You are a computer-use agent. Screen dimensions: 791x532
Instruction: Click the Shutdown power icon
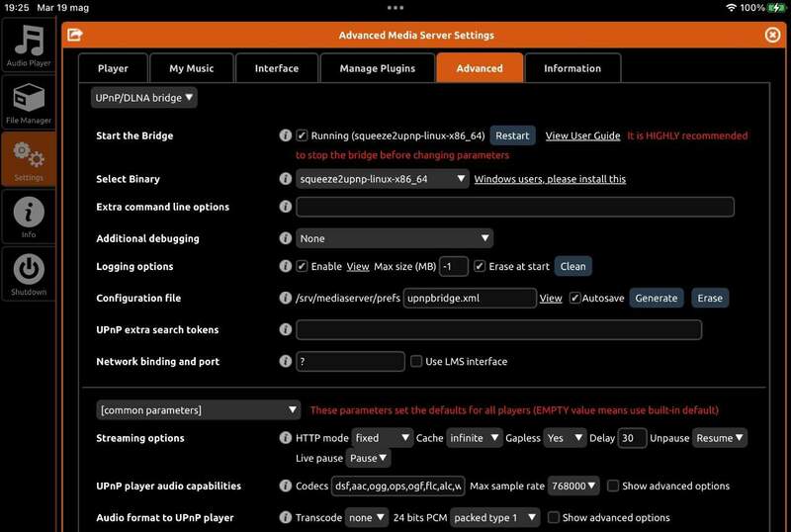[x=29, y=274]
